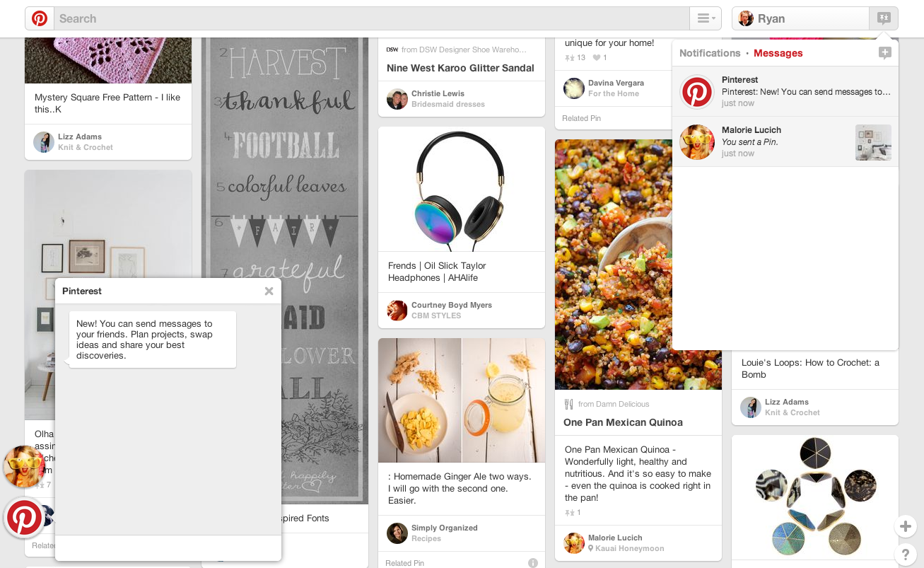Click the fork and knife recipe icon
Image resolution: width=924 pixels, height=568 pixels.
pos(568,404)
